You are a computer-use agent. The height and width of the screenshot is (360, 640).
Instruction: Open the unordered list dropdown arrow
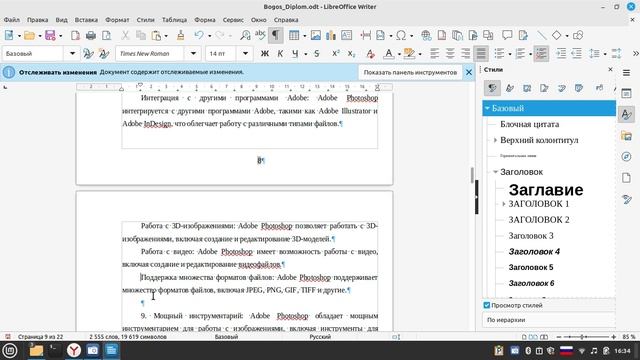point(510,54)
